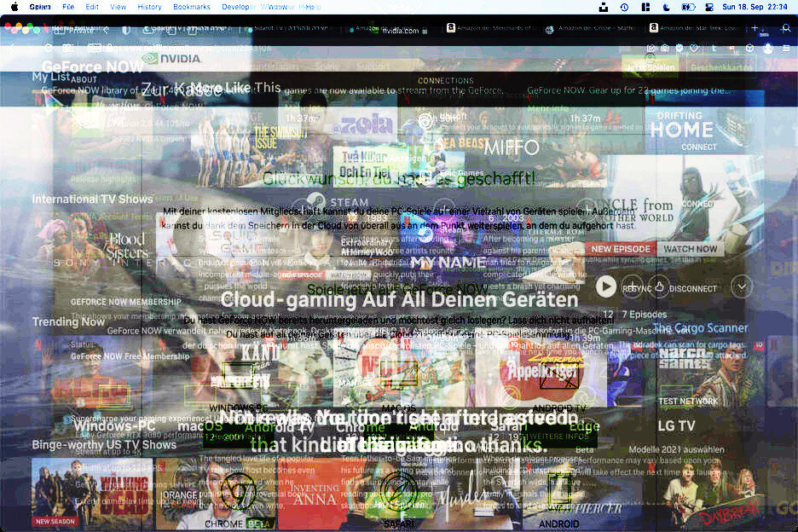Click the Cloud-gaming Auf All Deinen Geräten headline
Image resolution: width=798 pixels, height=532 pixels.
coord(399,299)
